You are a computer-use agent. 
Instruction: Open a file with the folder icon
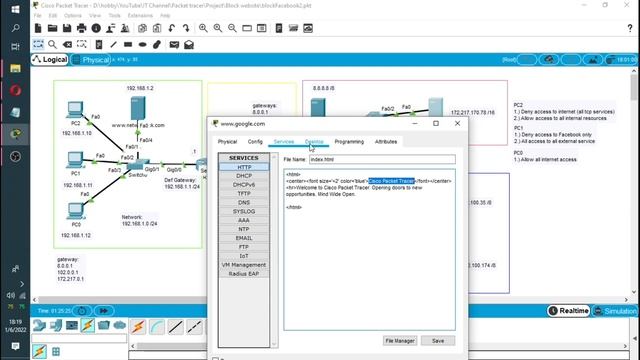coord(52,28)
